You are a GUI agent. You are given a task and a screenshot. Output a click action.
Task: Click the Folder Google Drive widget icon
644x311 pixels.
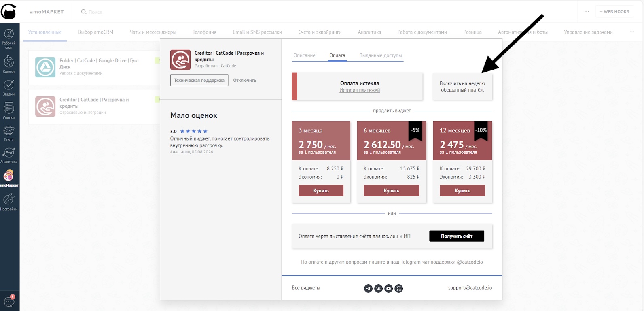(45, 67)
